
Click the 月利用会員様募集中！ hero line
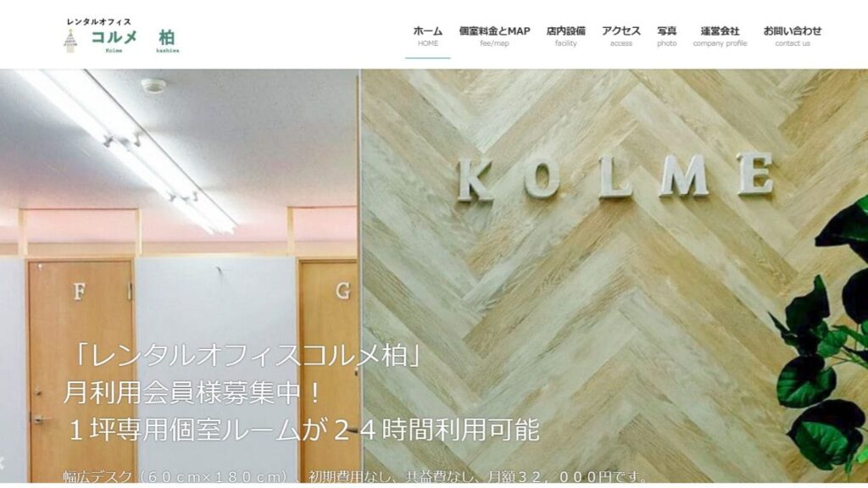pos(192,392)
